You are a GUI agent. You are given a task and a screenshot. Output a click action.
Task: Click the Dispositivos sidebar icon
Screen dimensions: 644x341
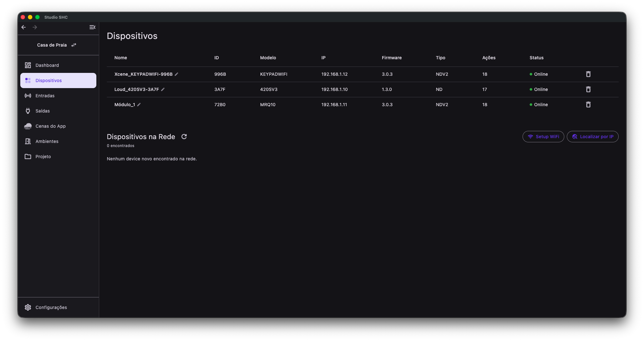28,80
